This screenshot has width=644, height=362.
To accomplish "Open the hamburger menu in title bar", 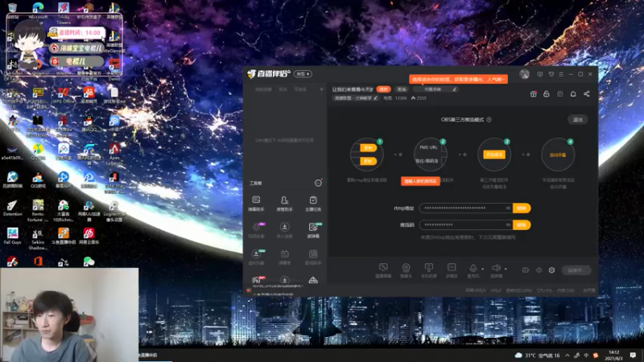I will click(x=561, y=74).
